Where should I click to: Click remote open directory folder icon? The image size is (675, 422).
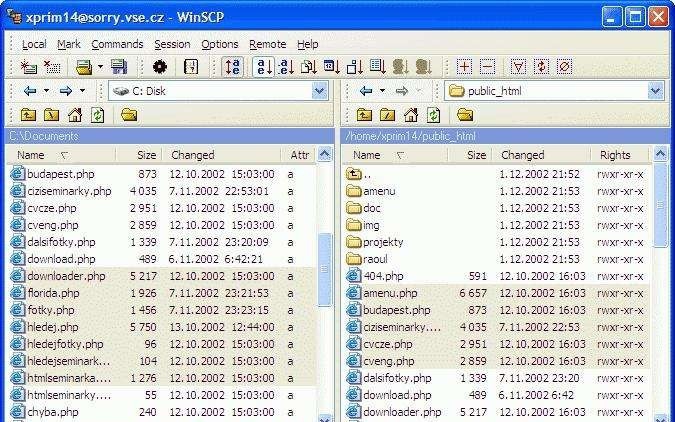465,115
